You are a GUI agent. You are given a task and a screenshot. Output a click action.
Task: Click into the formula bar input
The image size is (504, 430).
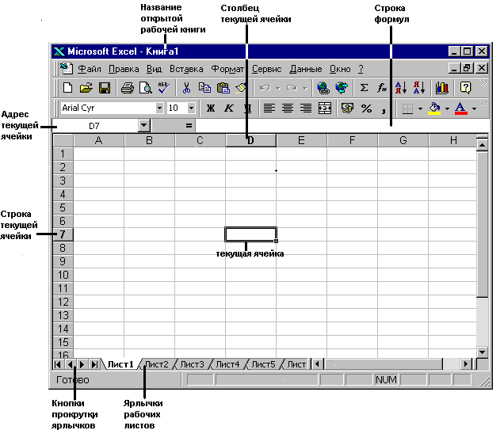(342, 126)
